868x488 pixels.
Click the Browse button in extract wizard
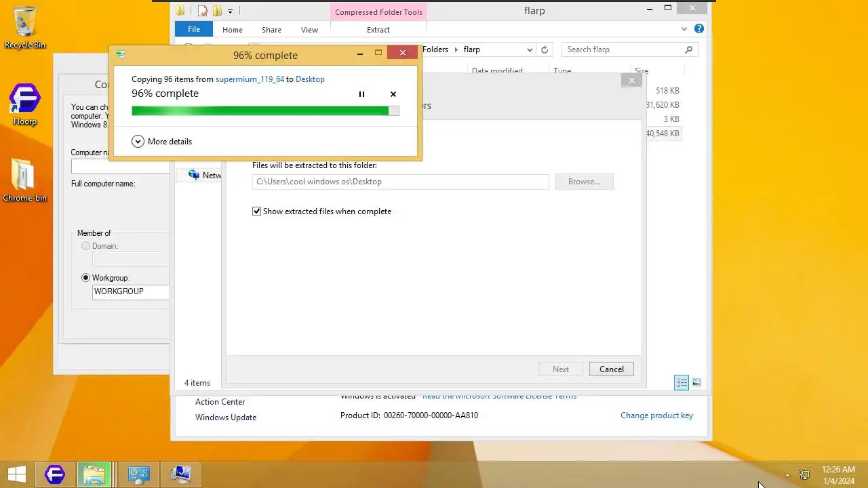[584, 182]
